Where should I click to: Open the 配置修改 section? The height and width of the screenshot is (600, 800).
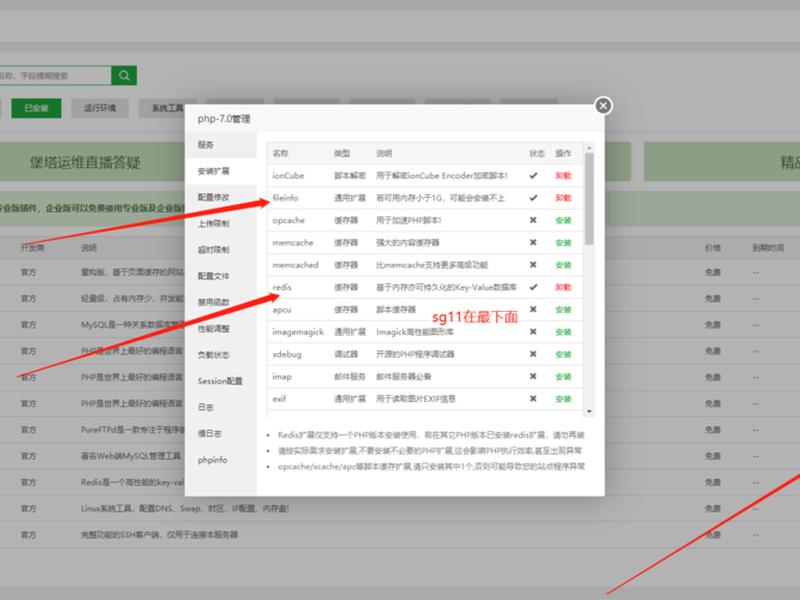(220, 197)
